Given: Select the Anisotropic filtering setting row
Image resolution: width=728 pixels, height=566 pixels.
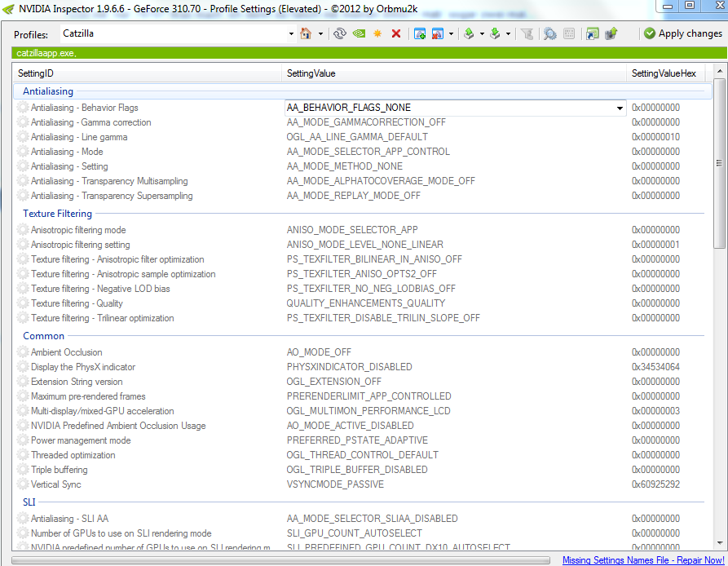Looking at the screenshot, I should 363,245.
